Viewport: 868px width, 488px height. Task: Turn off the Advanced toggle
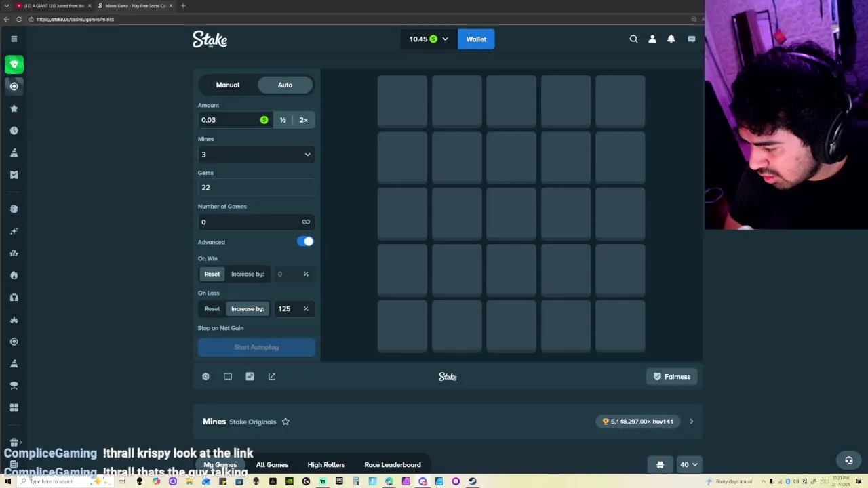tap(305, 241)
